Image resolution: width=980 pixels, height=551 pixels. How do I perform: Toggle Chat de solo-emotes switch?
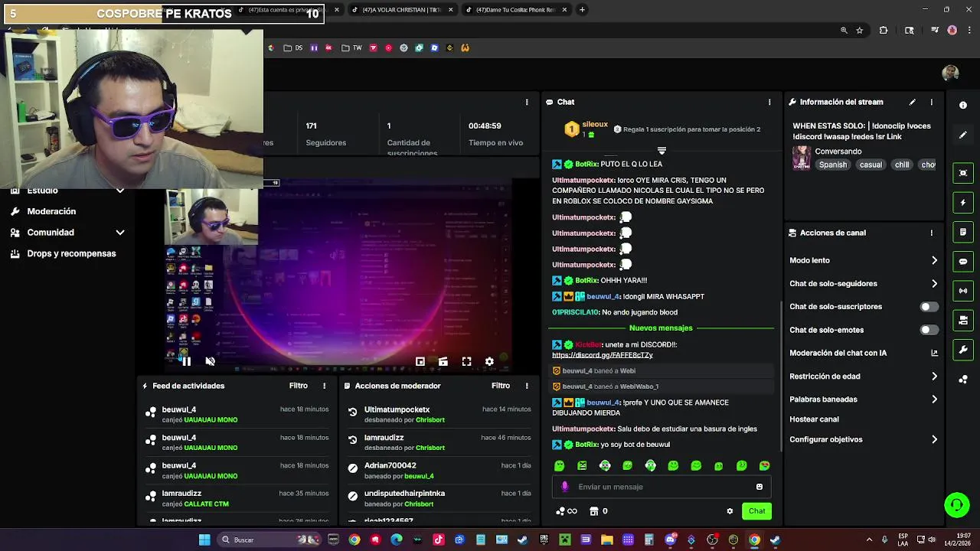929,330
